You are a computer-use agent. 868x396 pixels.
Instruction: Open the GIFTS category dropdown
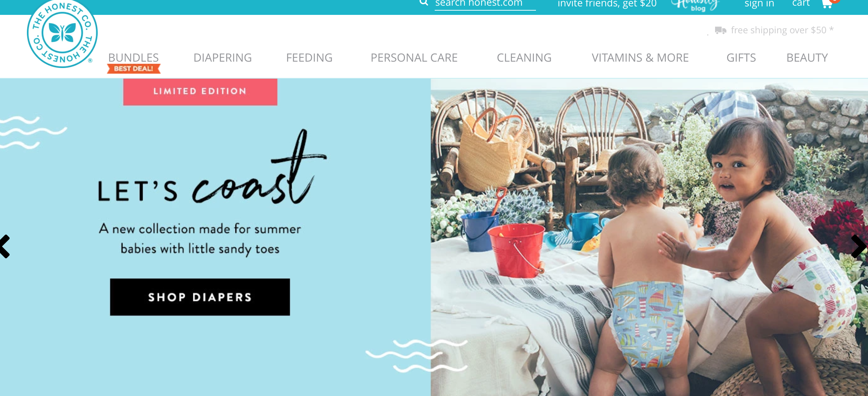tap(741, 58)
